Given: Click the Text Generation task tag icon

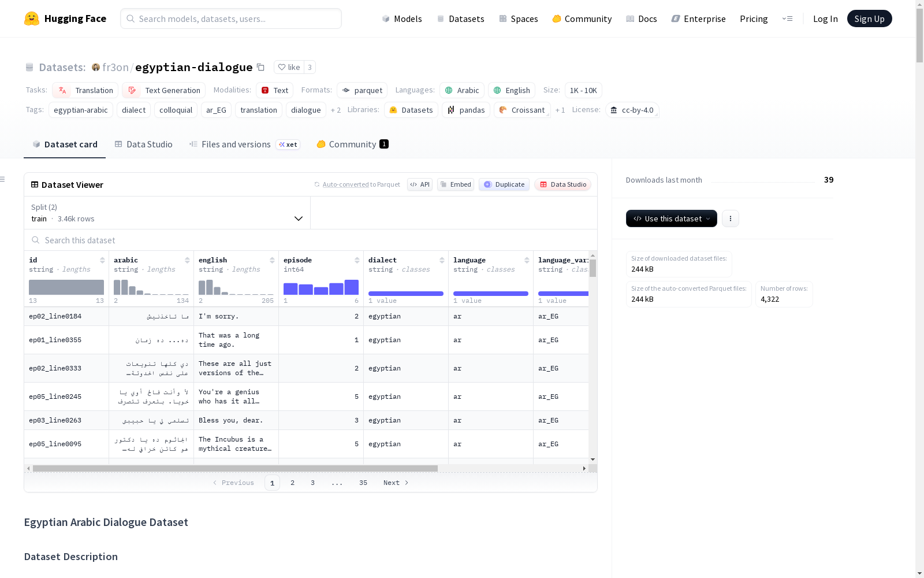Looking at the screenshot, I should pyautogui.click(x=133, y=90).
